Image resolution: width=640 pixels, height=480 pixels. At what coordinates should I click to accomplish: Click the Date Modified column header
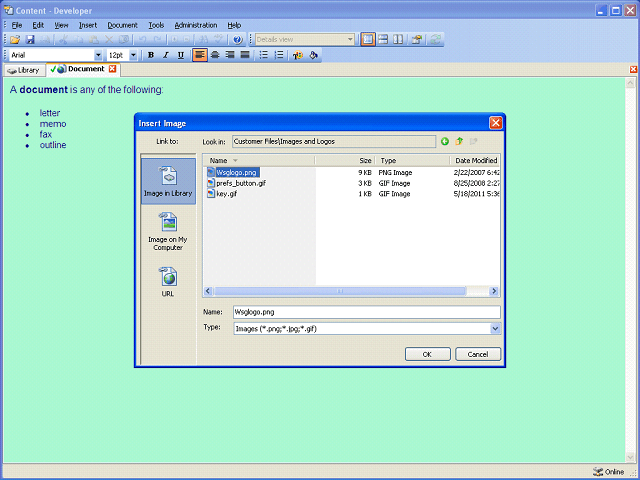[x=475, y=161]
